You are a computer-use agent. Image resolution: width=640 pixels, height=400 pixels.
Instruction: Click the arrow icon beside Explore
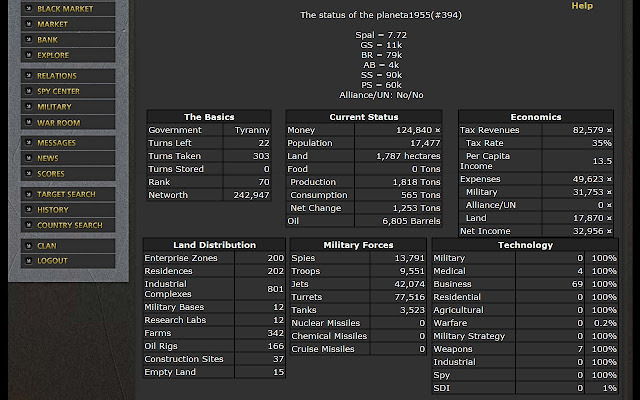(x=29, y=55)
